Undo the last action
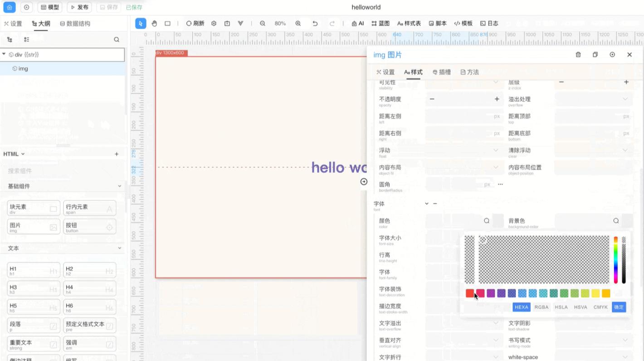This screenshot has height=361, width=644. point(315,24)
